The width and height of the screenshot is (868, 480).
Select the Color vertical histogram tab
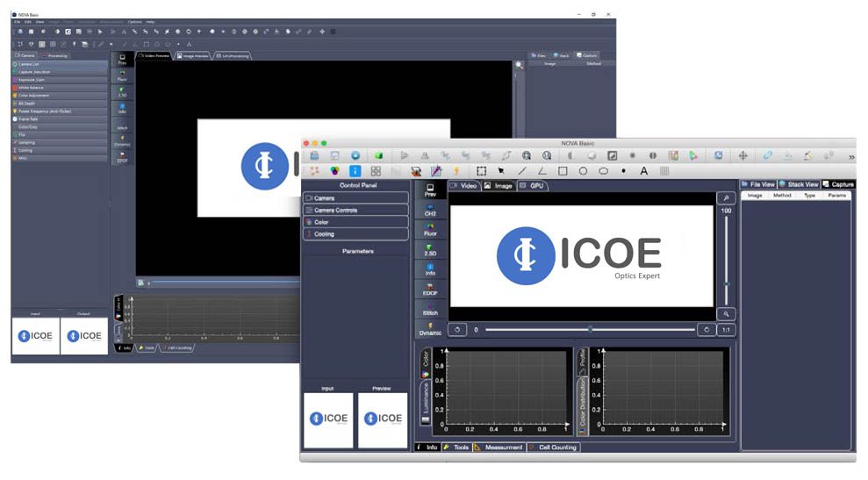coord(426,362)
